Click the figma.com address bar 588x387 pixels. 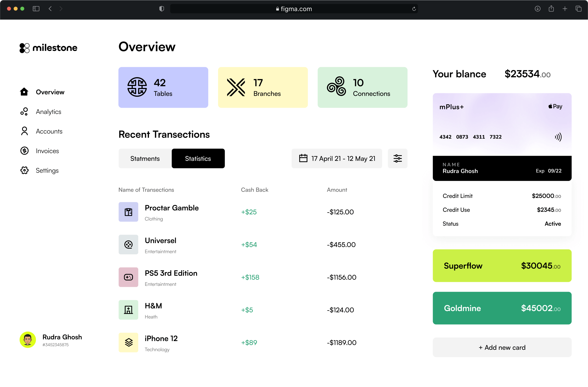[x=294, y=9]
